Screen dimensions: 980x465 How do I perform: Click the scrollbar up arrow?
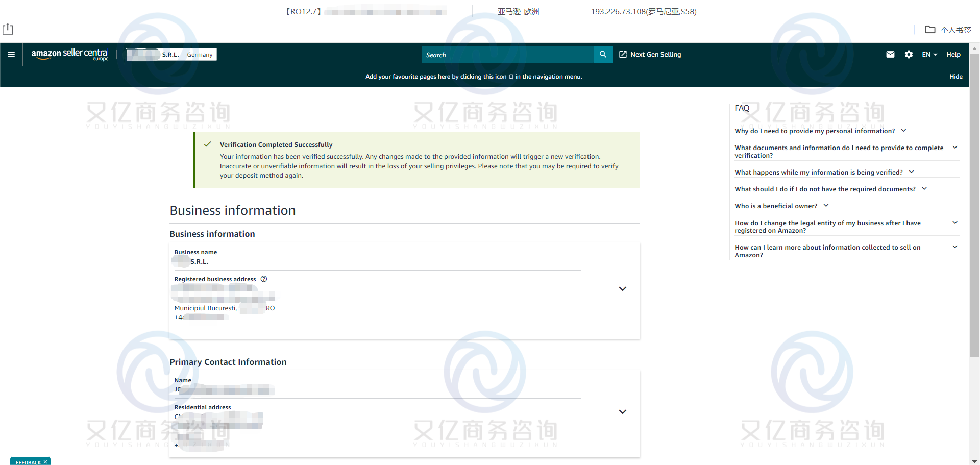(974, 49)
